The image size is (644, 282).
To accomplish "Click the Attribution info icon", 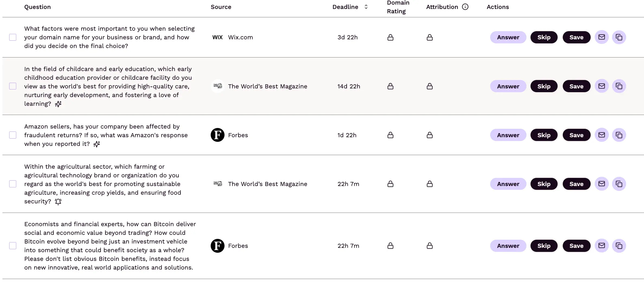I will pyautogui.click(x=465, y=7).
